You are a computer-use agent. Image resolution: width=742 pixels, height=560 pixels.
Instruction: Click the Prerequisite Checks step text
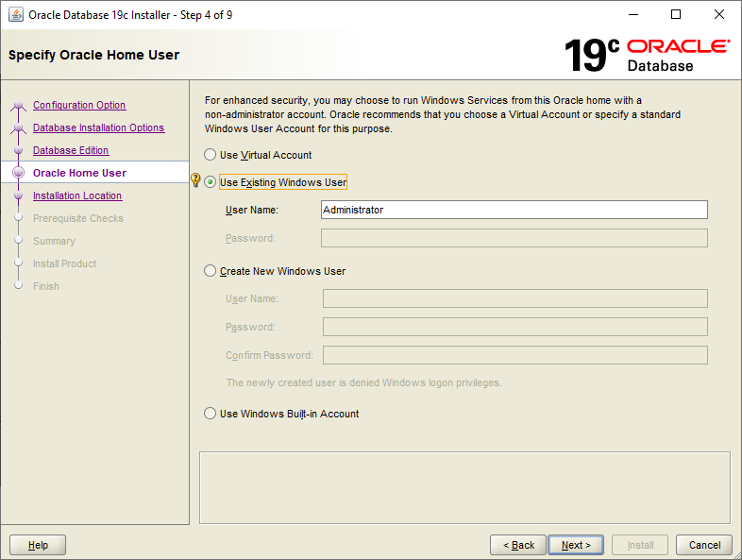tap(78, 218)
